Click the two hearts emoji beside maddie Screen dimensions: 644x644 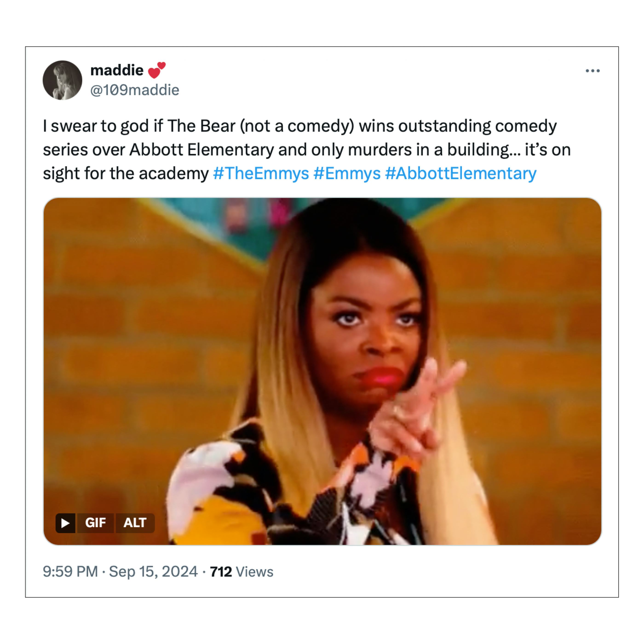[156, 70]
